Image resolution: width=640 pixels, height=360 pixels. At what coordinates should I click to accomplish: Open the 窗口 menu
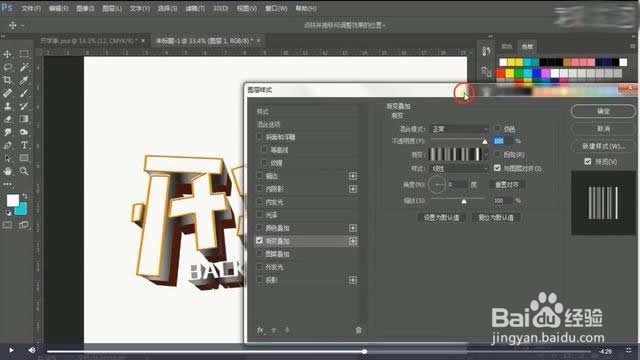click(x=276, y=8)
